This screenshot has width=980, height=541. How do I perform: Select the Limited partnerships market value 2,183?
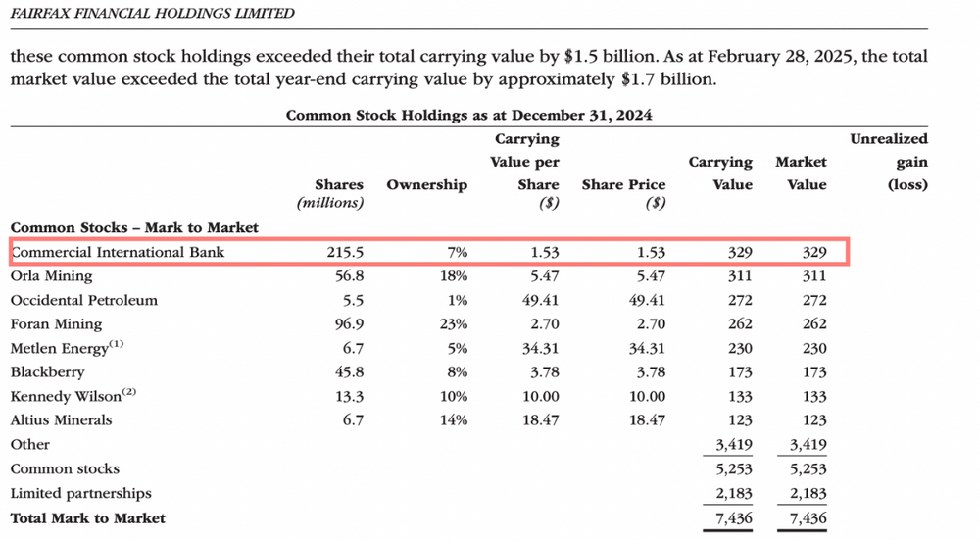click(x=808, y=494)
